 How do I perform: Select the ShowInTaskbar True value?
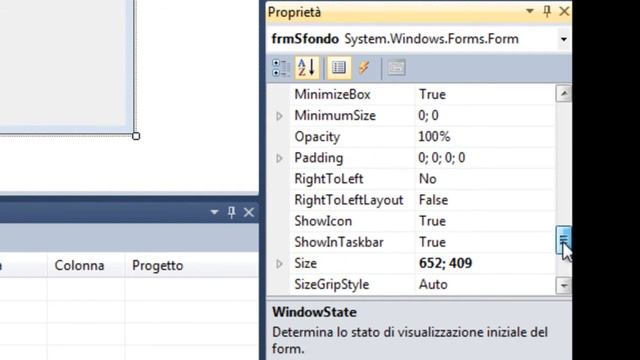click(x=432, y=242)
